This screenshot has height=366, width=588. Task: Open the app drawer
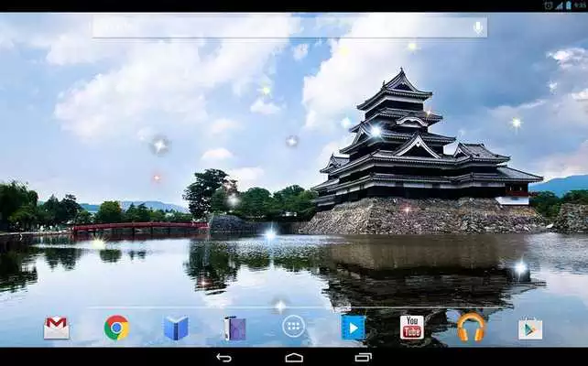click(x=294, y=327)
